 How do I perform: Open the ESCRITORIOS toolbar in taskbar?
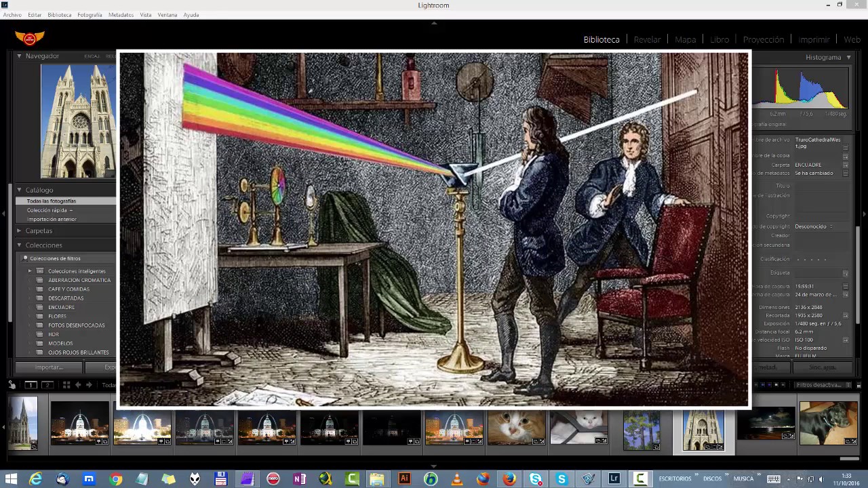675,479
